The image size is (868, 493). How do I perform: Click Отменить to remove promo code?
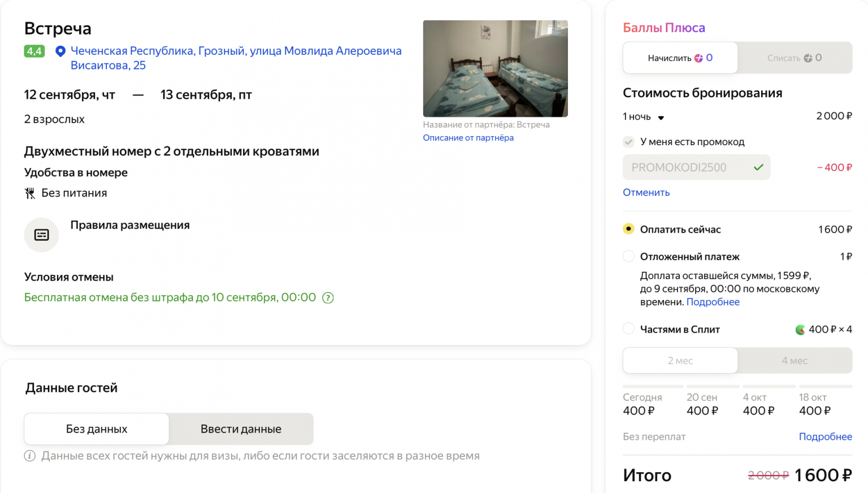coord(646,193)
